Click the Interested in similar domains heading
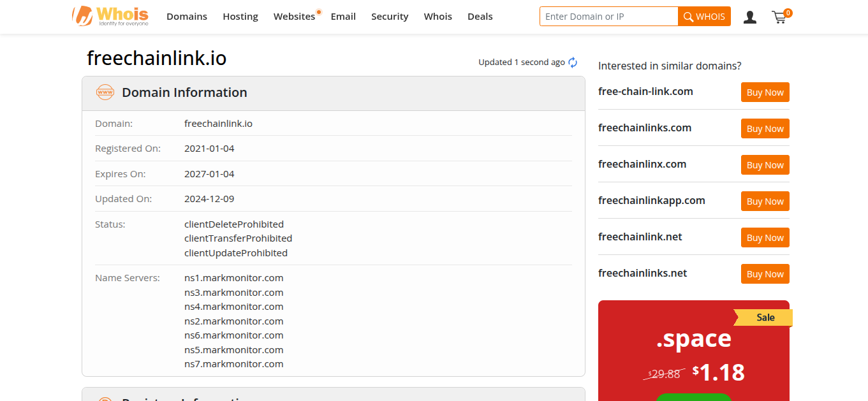Image resolution: width=868 pixels, height=401 pixels. (x=670, y=66)
